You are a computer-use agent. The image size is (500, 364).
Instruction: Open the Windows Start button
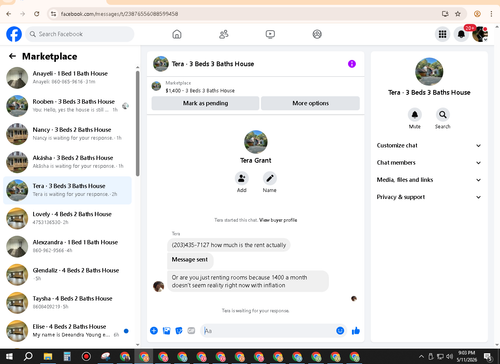[x=9, y=356]
